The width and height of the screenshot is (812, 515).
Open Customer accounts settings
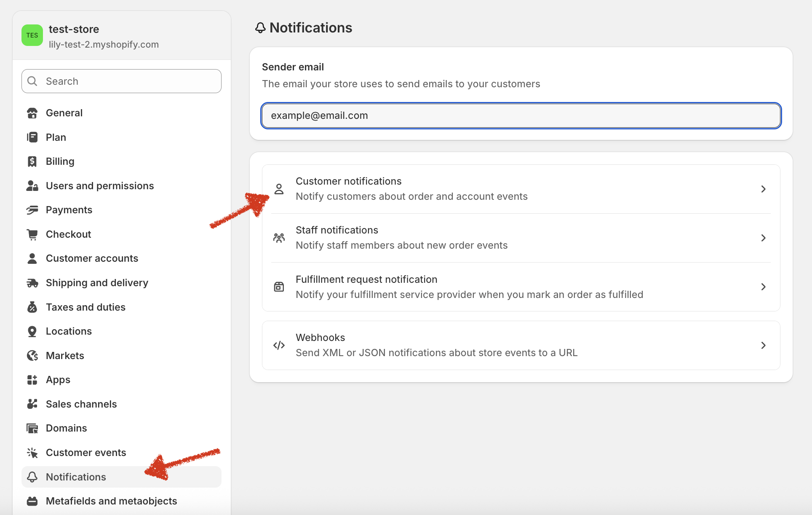pos(121,258)
